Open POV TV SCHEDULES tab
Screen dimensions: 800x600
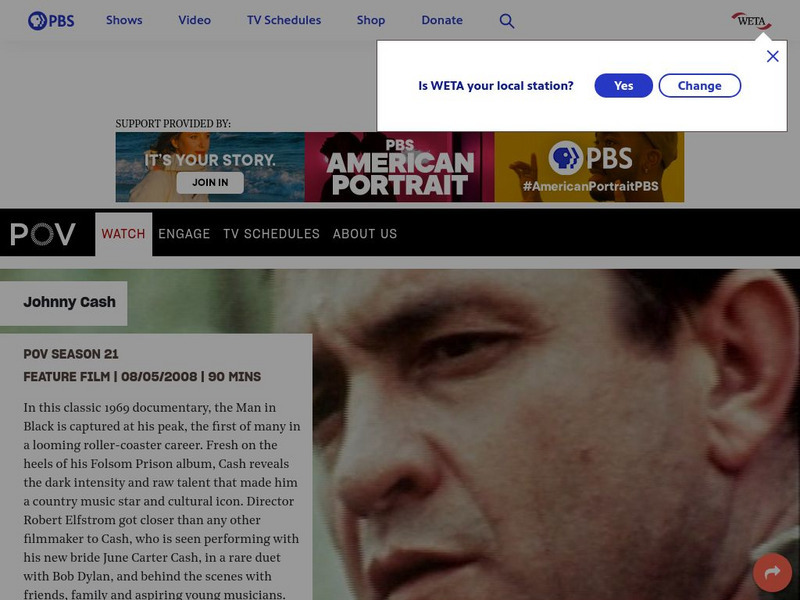[271, 234]
